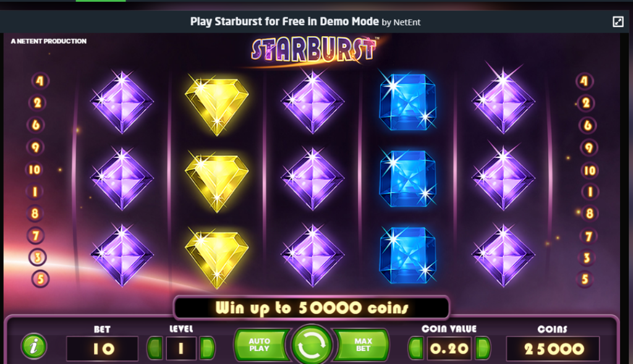Click the coins balance display
633x364 pixels.
pos(553,349)
